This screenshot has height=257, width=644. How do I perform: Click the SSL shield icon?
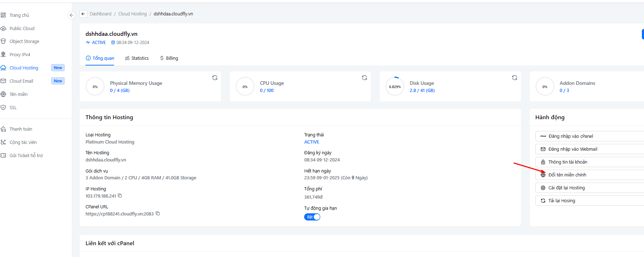pyautogui.click(x=3, y=107)
